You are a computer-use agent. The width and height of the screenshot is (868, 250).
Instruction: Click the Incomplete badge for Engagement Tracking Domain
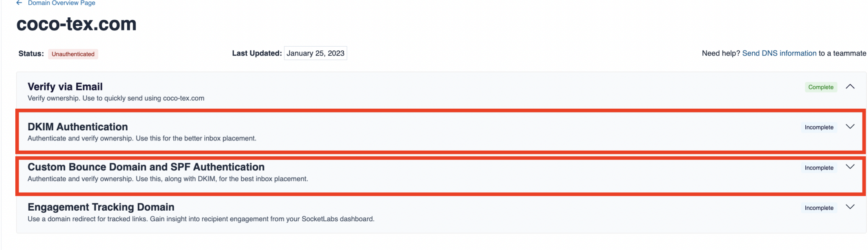pyautogui.click(x=818, y=207)
